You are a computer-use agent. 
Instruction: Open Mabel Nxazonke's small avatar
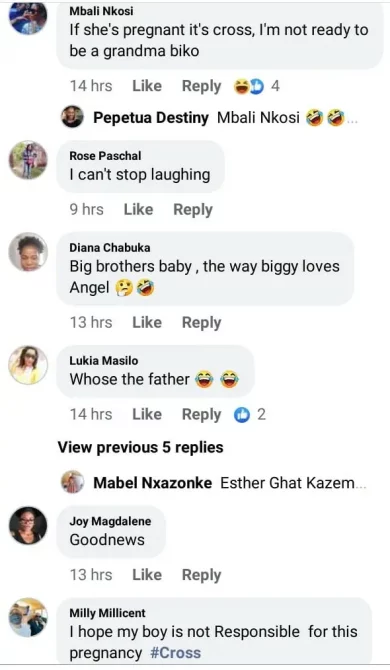(x=72, y=482)
